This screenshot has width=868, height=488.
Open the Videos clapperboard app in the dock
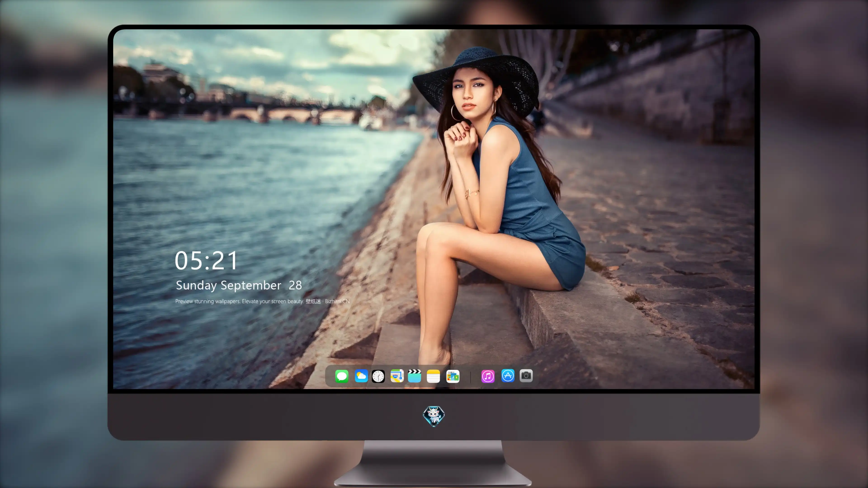[415, 376]
